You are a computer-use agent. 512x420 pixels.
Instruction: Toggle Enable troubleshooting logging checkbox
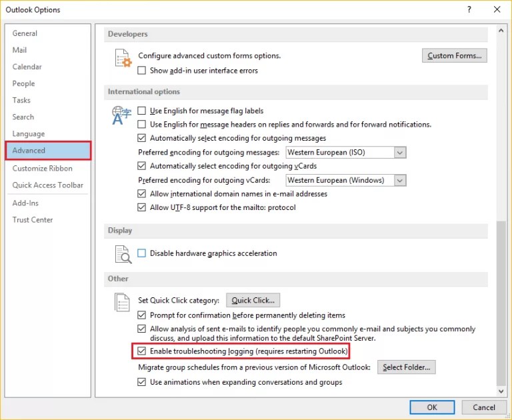coord(141,351)
